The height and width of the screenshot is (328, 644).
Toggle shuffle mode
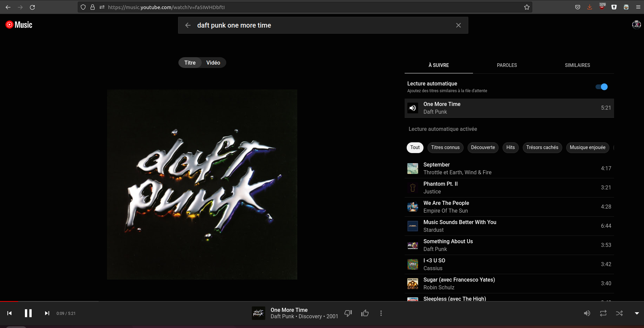[x=619, y=313]
